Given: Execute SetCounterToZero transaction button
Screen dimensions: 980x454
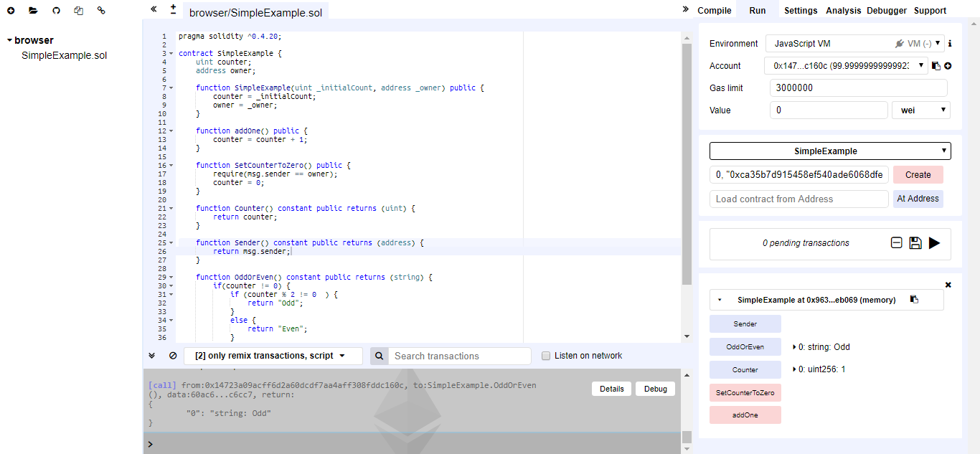Looking at the screenshot, I should 745,393.
